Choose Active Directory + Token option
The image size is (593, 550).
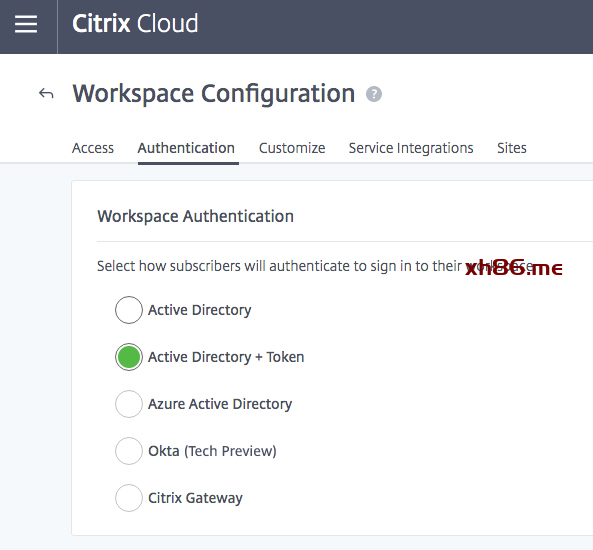pyautogui.click(x=129, y=357)
